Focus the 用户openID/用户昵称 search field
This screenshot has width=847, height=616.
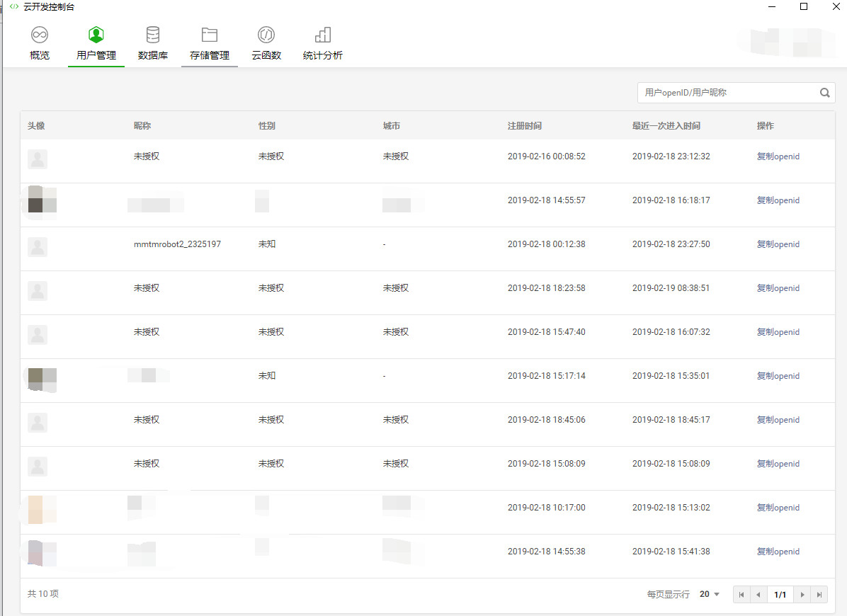point(737,93)
